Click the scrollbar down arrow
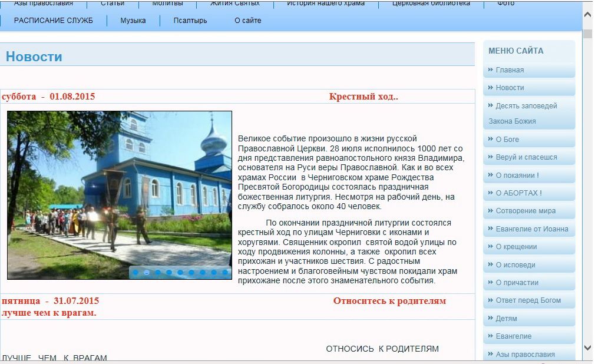595x364 pixels. pos(587,348)
